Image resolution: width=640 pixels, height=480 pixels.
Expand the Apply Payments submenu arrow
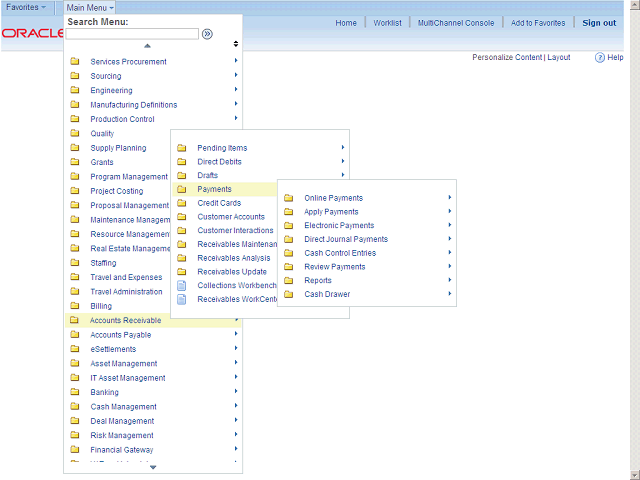(x=450, y=212)
